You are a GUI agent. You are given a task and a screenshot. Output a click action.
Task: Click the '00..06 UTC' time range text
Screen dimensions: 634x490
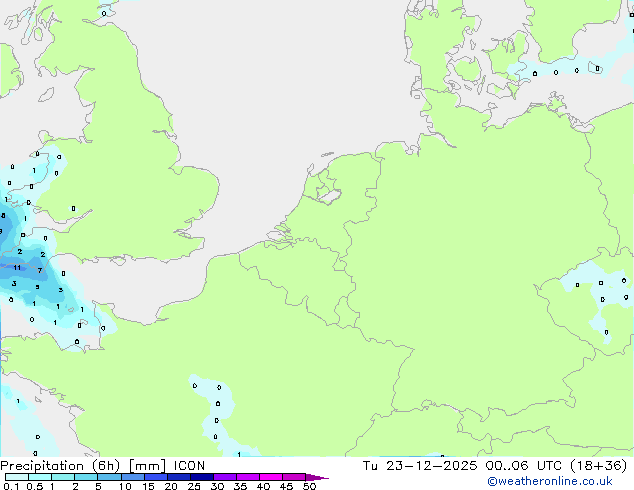(x=524, y=466)
